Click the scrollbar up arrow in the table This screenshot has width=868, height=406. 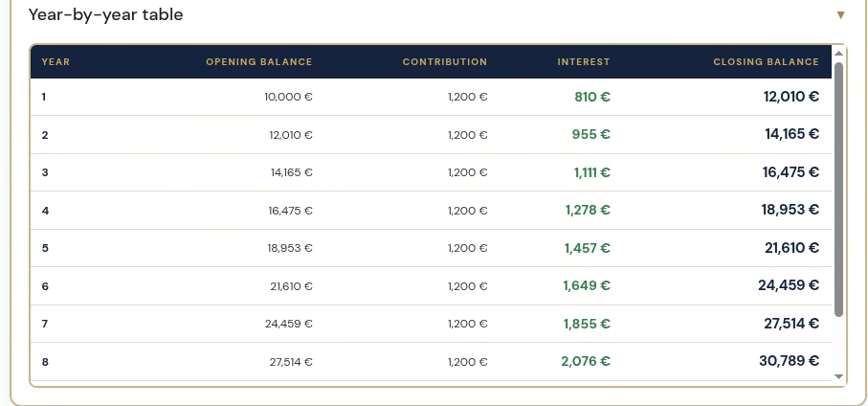coord(838,54)
